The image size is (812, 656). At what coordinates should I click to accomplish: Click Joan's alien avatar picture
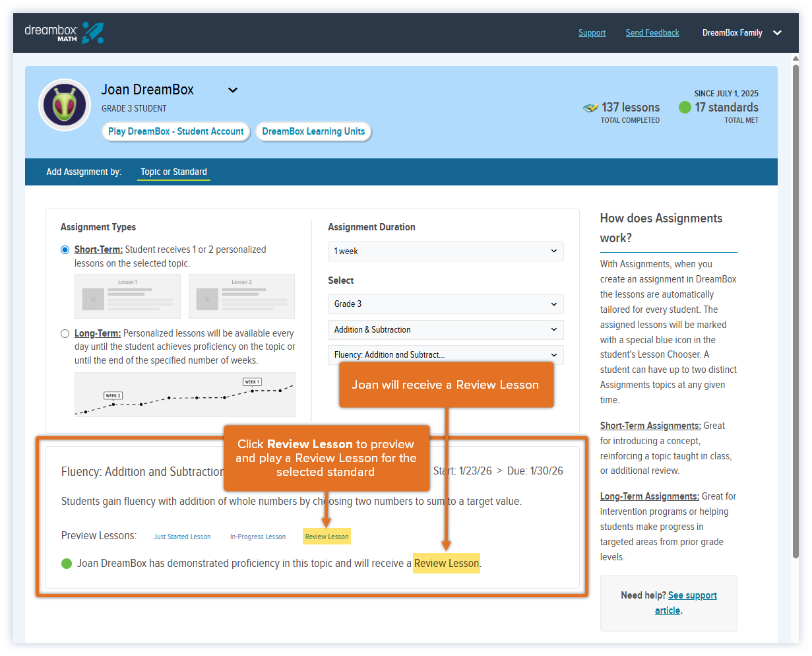click(65, 105)
